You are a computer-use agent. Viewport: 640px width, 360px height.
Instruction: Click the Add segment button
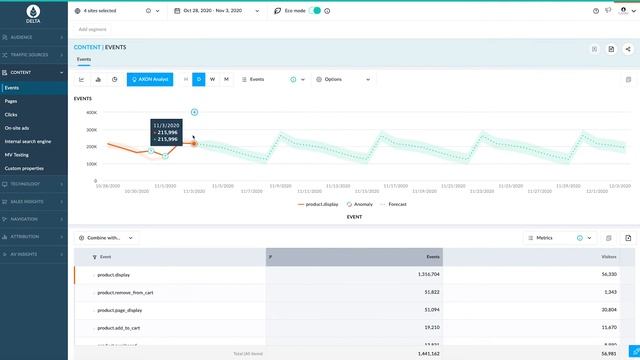click(92, 29)
